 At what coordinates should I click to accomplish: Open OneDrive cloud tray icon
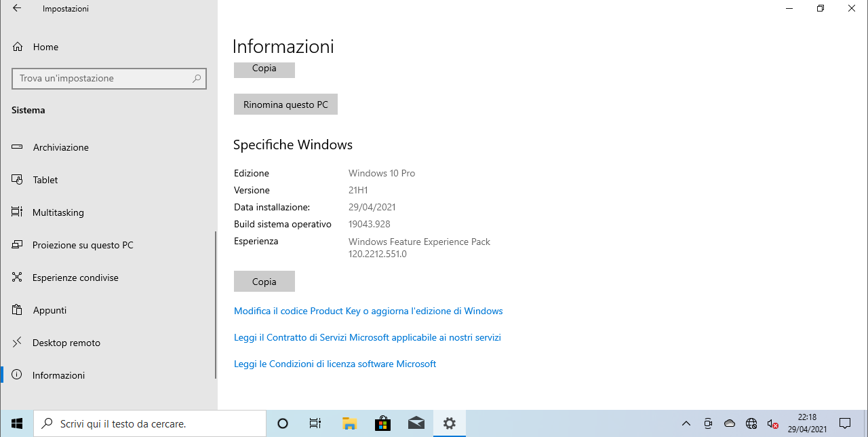pyautogui.click(x=730, y=423)
